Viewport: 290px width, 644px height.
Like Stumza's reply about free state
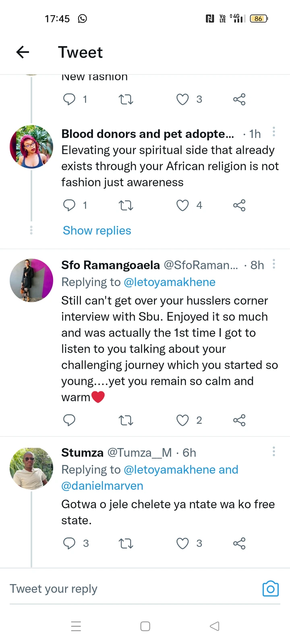click(182, 543)
